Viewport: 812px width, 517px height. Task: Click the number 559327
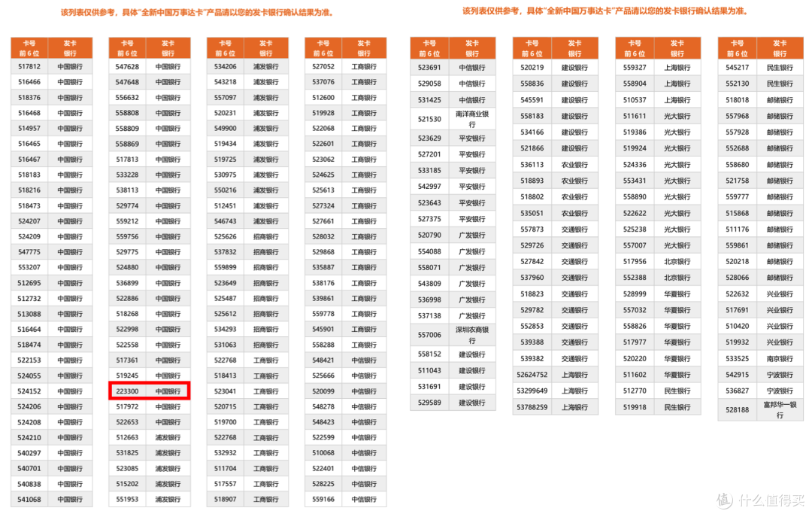coord(635,68)
